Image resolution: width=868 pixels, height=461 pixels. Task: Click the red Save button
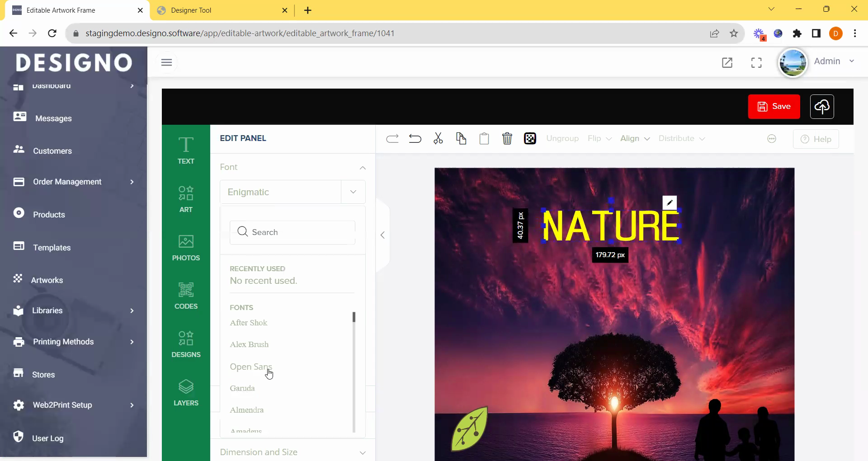pyautogui.click(x=774, y=107)
